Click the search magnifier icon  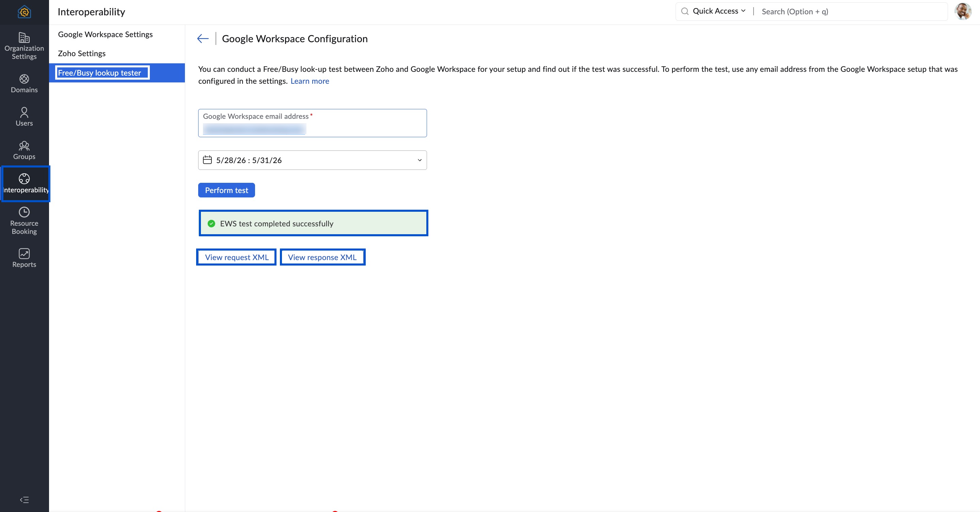coord(685,12)
